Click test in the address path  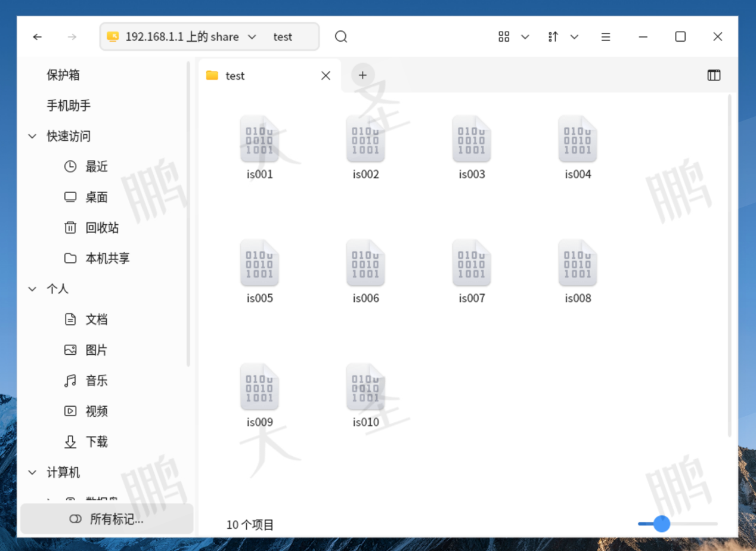(283, 37)
